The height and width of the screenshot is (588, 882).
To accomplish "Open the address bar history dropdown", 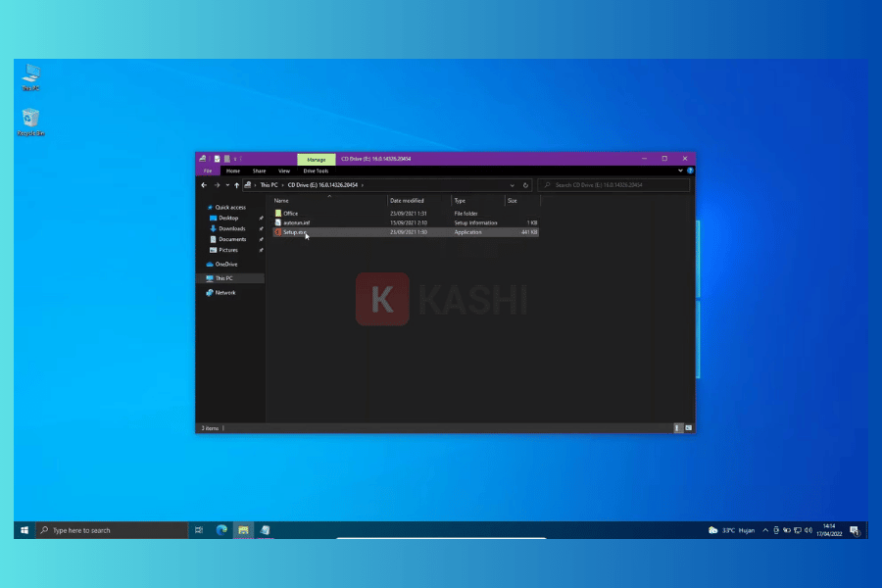I will pyautogui.click(x=512, y=184).
